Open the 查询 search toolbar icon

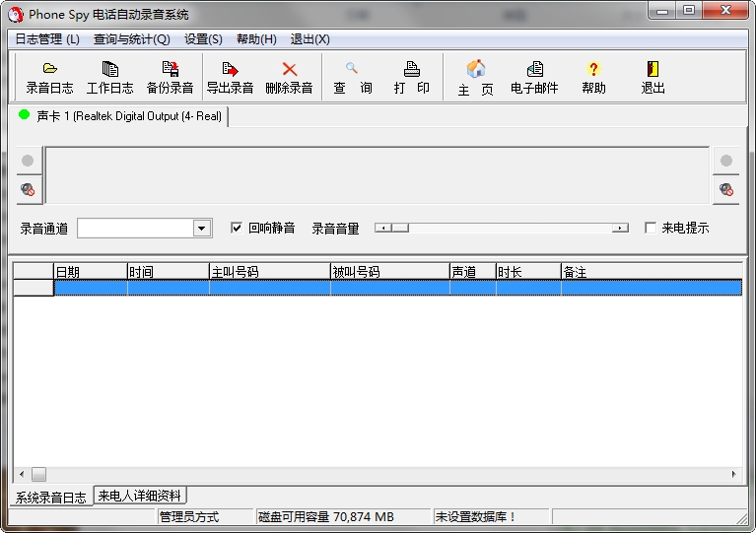coord(352,77)
